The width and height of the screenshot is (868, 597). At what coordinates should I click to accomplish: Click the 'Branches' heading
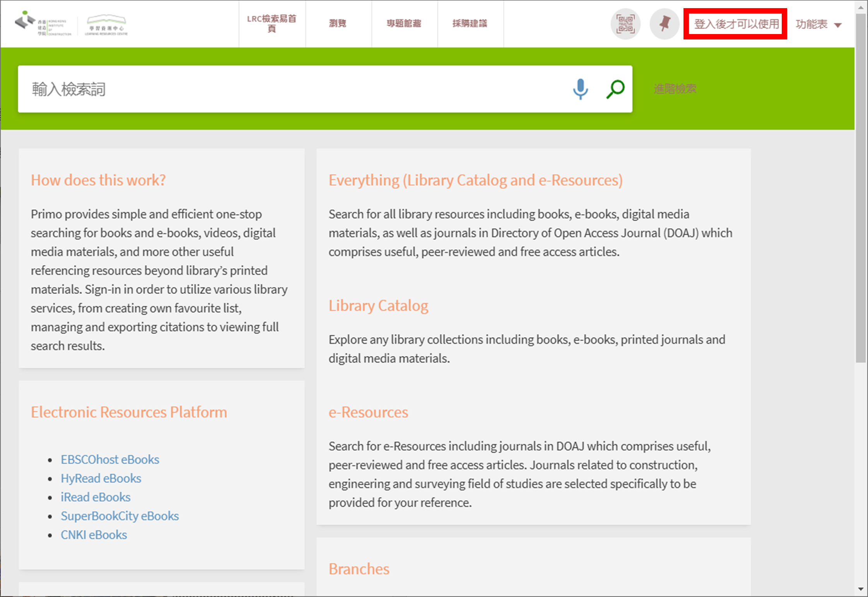point(359,569)
